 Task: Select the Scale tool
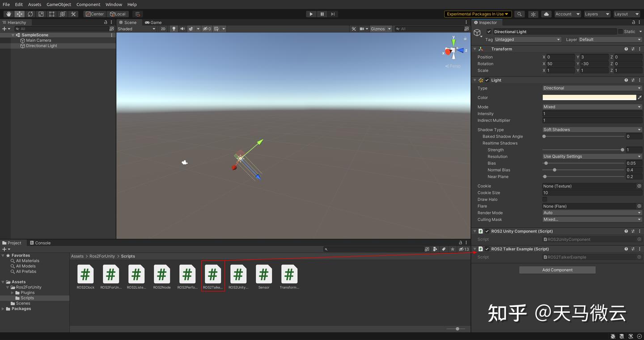click(41, 14)
